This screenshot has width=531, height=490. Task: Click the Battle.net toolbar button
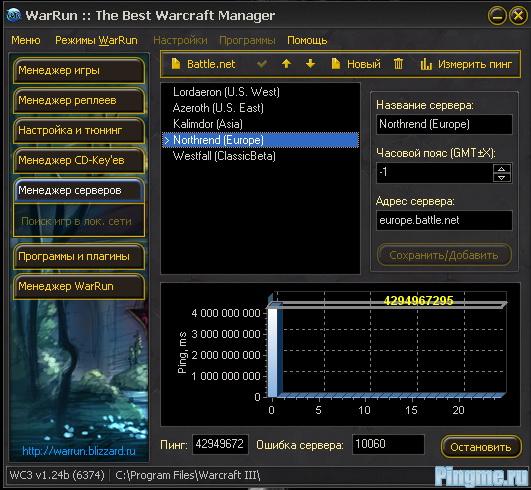click(203, 64)
